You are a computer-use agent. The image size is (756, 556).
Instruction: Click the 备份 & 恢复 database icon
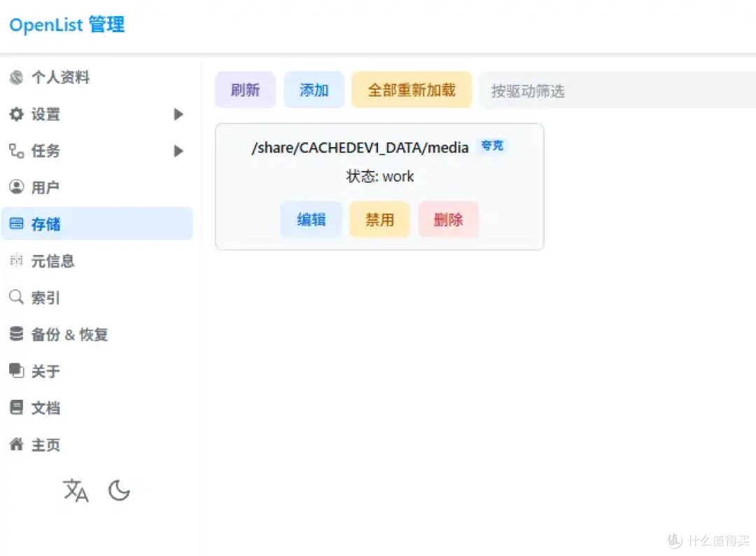point(16,334)
